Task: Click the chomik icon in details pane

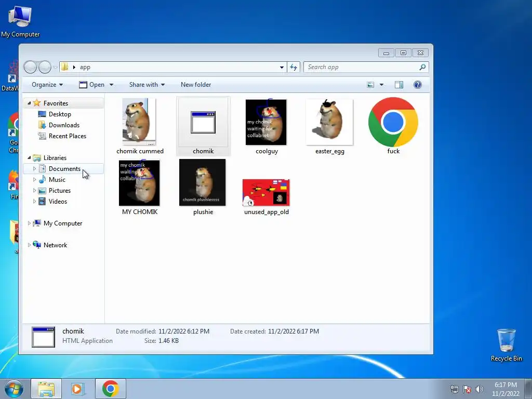Action: (43, 337)
